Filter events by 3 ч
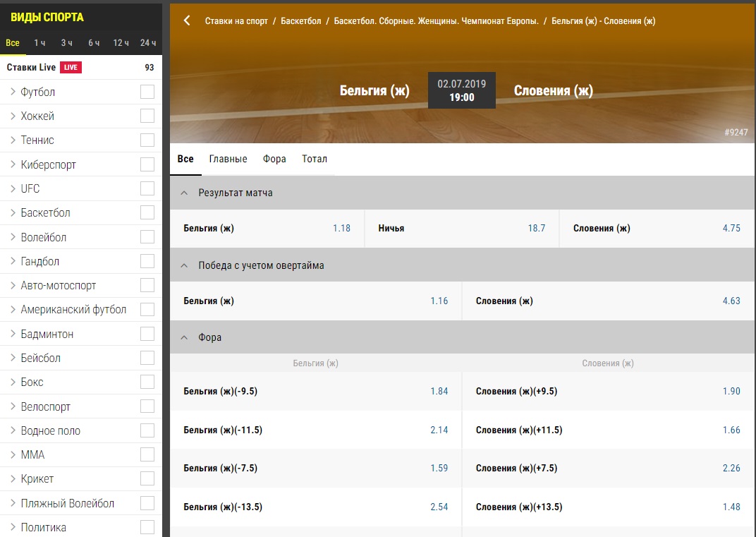Image resolution: width=756 pixels, height=537 pixels. 66,43
